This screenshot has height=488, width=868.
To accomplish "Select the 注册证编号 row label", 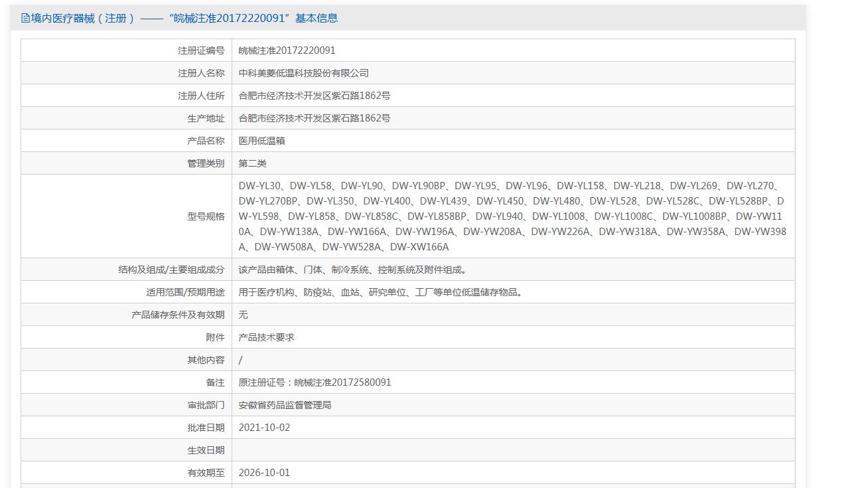I will (x=201, y=50).
